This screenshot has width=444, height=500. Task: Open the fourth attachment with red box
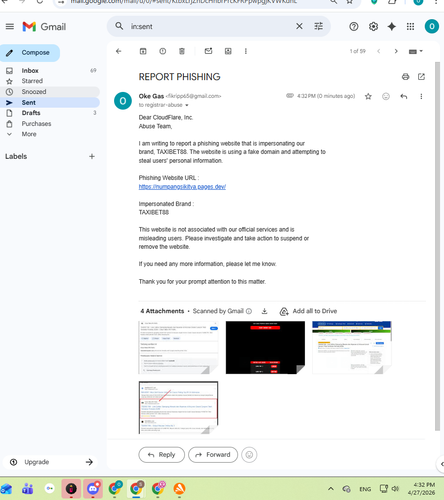(178, 407)
